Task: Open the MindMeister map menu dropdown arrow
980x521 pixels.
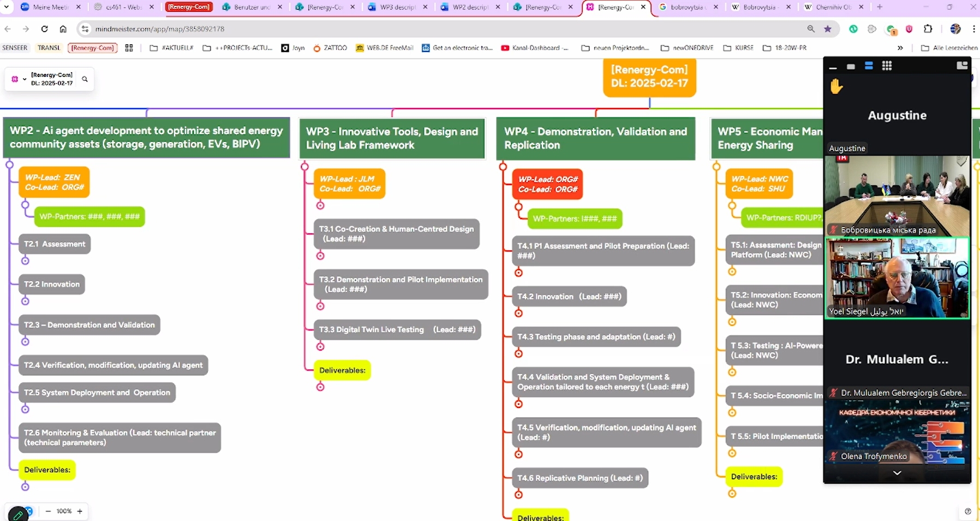Action: coord(25,79)
